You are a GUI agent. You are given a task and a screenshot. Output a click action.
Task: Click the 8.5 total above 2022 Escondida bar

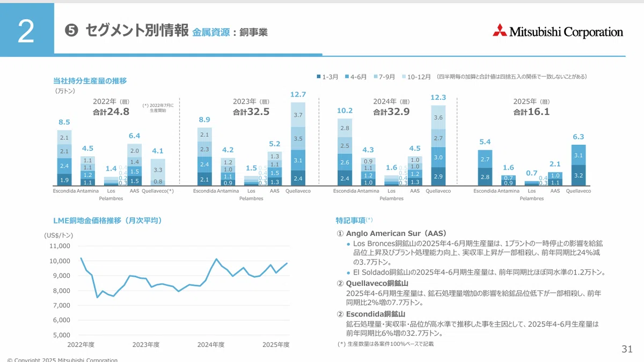64,122
